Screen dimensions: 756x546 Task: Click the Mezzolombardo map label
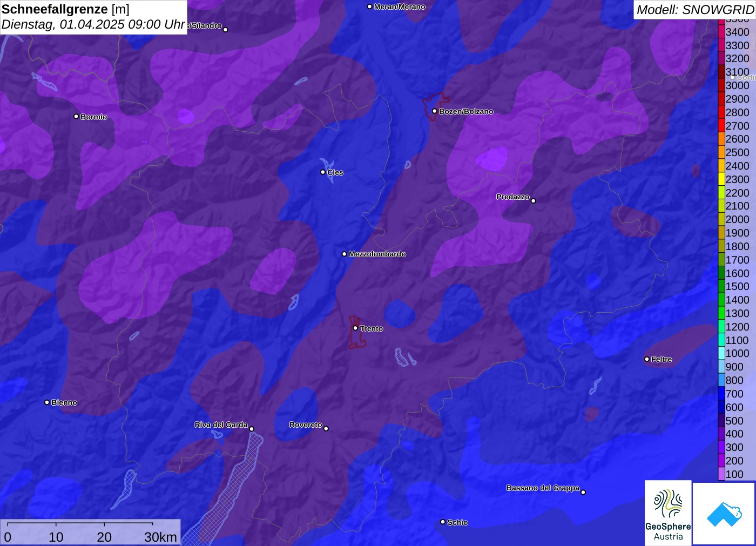(377, 254)
